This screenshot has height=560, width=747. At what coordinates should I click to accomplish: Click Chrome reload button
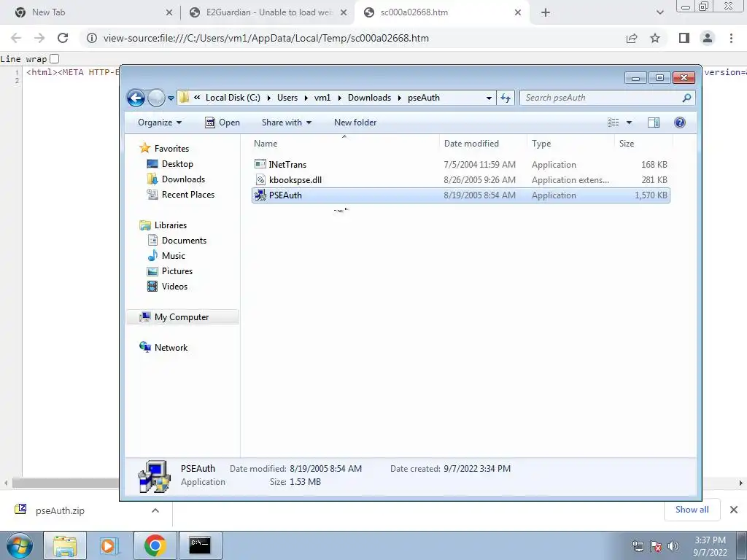pos(63,38)
